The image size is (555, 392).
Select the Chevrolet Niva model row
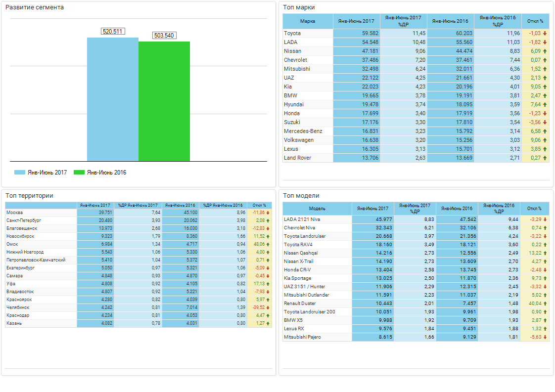(416, 228)
